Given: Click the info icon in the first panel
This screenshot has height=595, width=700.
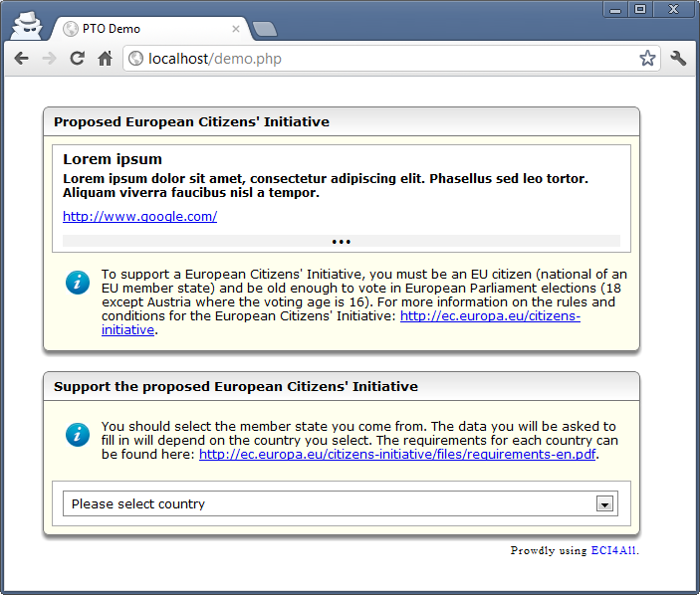Looking at the screenshot, I should (x=77, y=282).
